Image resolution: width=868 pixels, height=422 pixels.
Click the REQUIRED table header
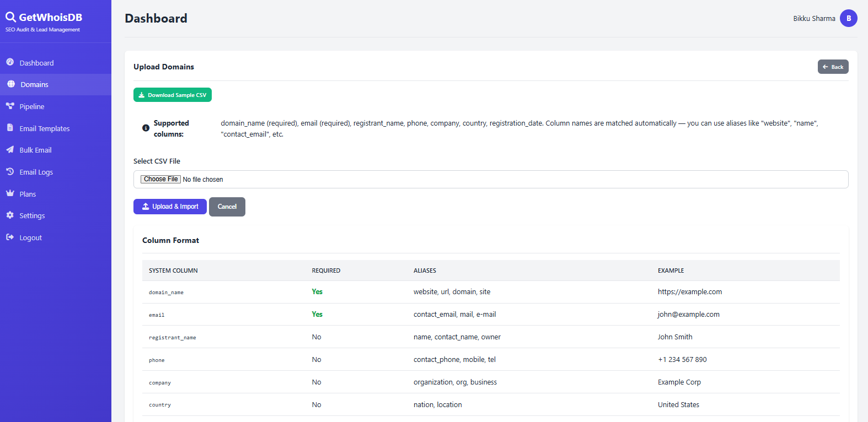326,270
